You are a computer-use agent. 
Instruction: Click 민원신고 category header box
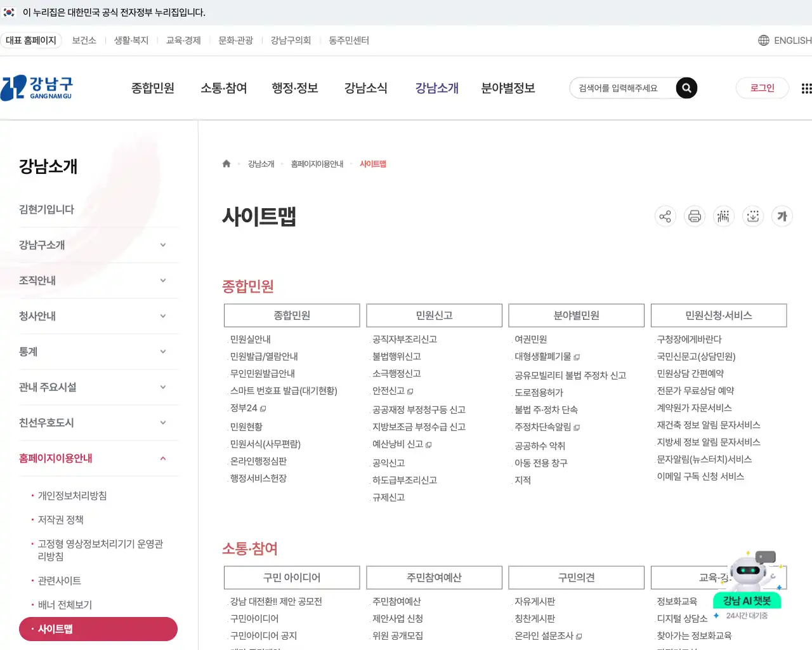click(x=434, y=315)
